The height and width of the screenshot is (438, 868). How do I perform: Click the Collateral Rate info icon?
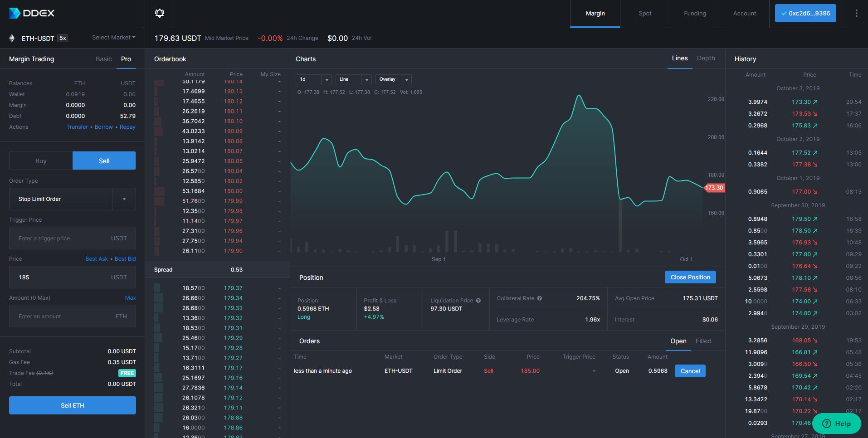(x=540, y=298)
